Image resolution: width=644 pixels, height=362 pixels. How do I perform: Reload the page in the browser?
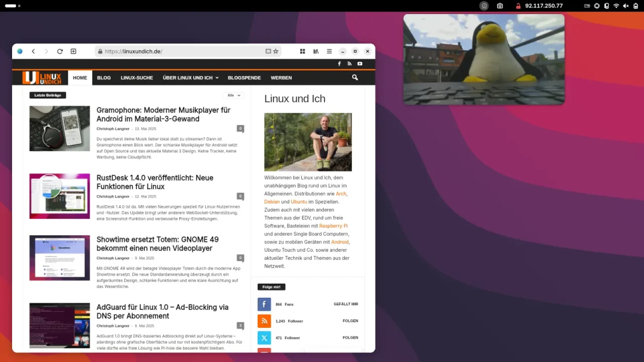(x=60, y=51)
